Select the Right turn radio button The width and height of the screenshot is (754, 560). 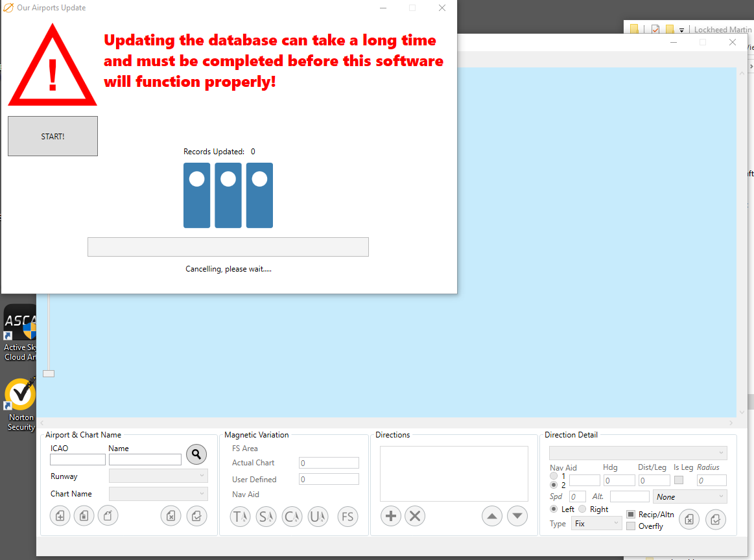coord(582,509)
